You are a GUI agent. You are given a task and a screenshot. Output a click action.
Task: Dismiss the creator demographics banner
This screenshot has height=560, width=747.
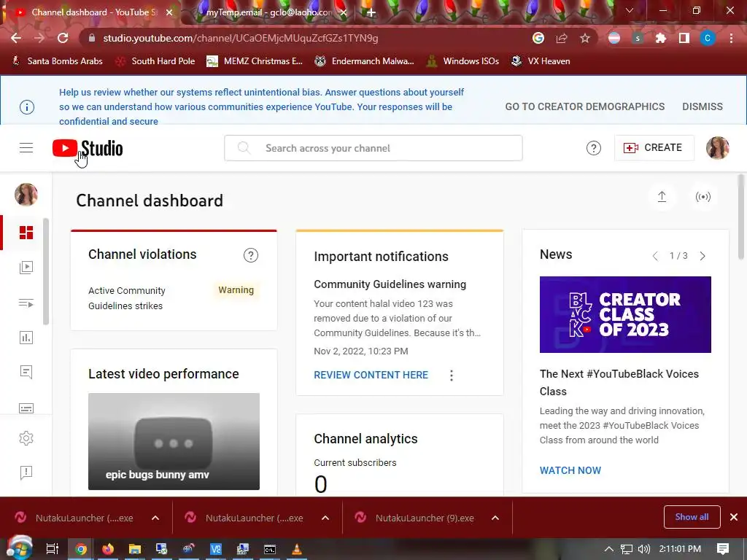point(703,106)
